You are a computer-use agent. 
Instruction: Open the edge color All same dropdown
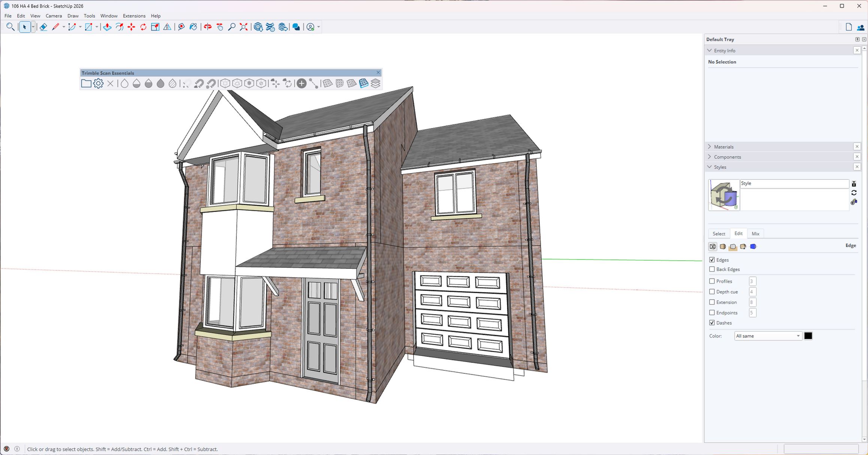point(768,336)
